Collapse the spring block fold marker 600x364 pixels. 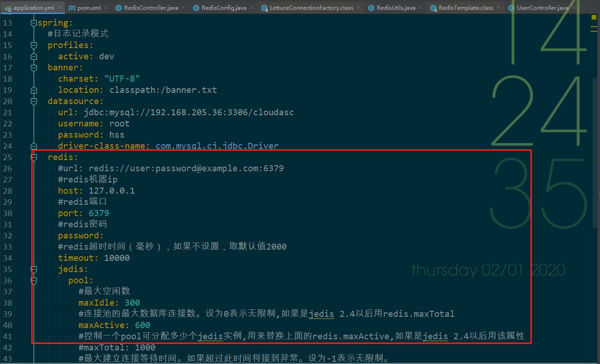(34, 23)
